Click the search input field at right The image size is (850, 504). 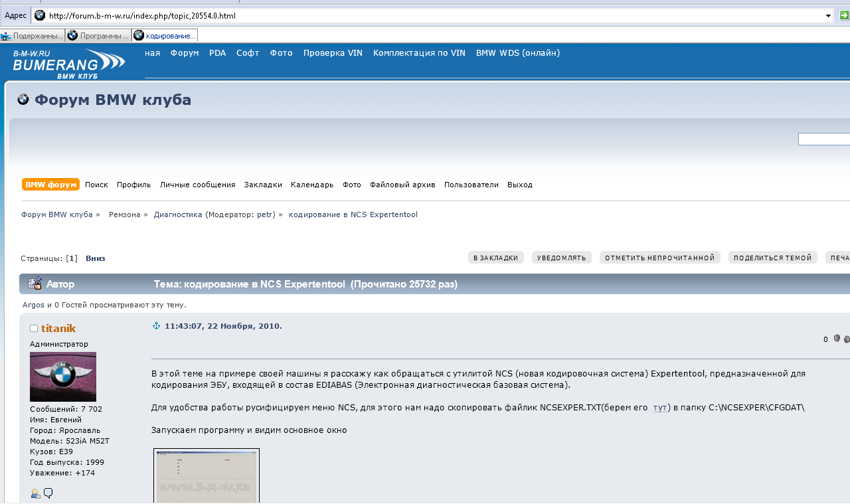(x=824, y=139)
